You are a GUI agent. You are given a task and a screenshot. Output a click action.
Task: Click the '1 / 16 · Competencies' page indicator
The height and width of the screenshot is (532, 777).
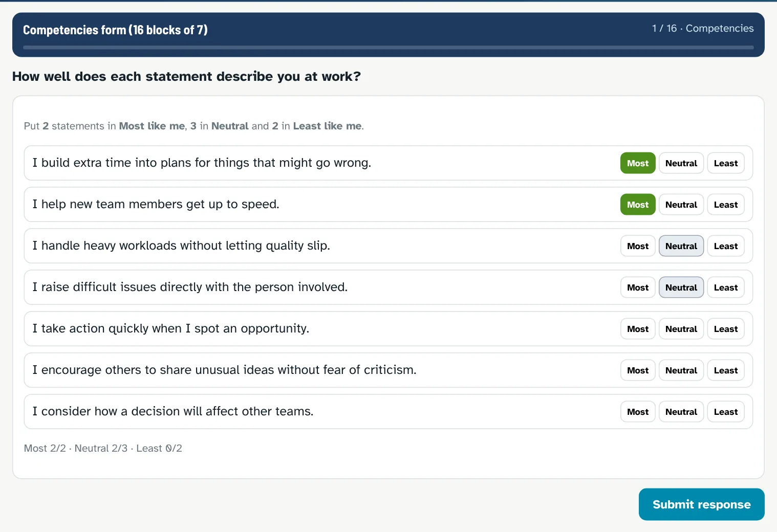pyautogui.click(x=703, y=28)
